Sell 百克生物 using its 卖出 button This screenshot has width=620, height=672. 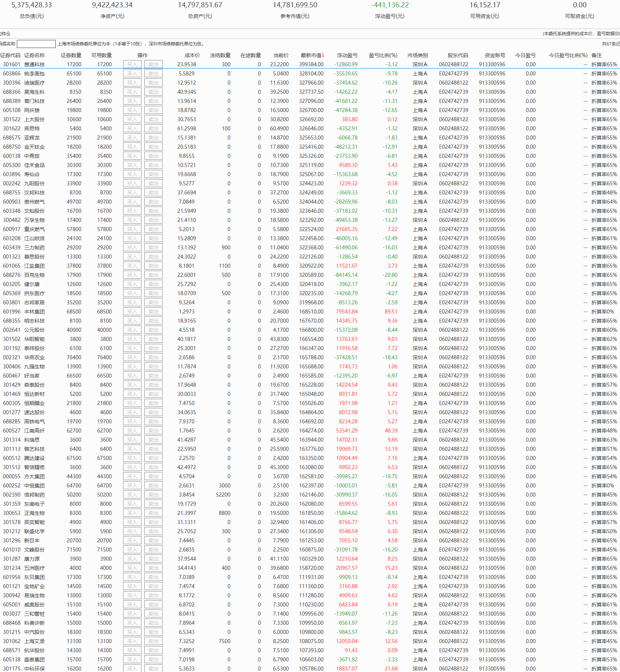click(x=153, y=275)
